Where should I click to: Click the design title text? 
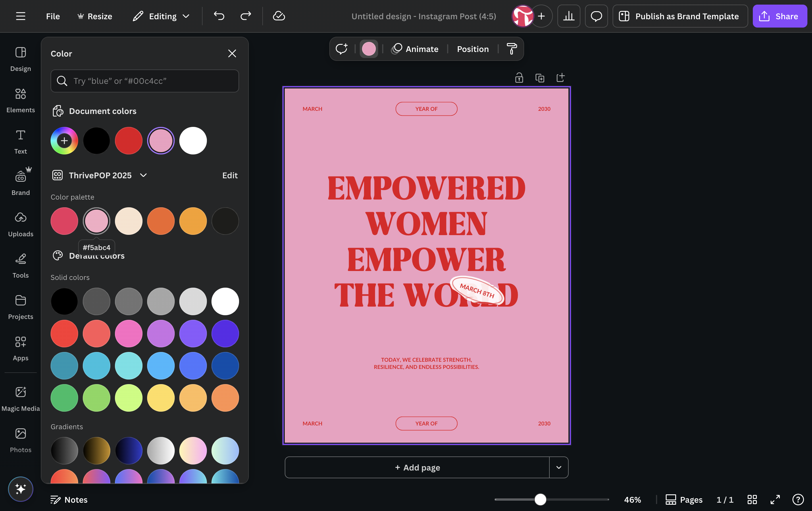coord(424,16)
